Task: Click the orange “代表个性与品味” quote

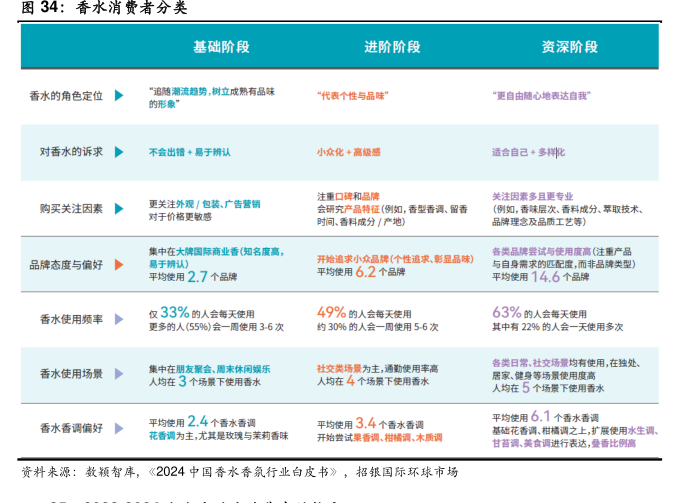Action: tap(355, 96)
